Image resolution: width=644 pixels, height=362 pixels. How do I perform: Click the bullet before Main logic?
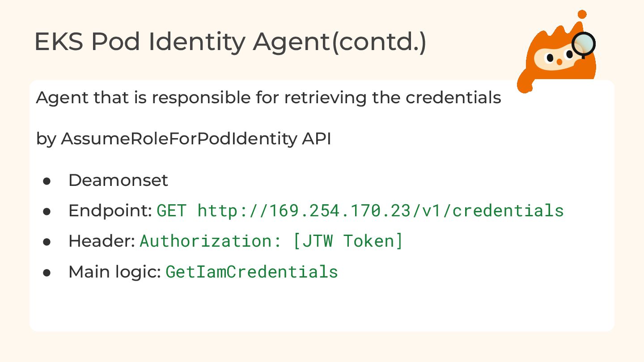point(46,272)
